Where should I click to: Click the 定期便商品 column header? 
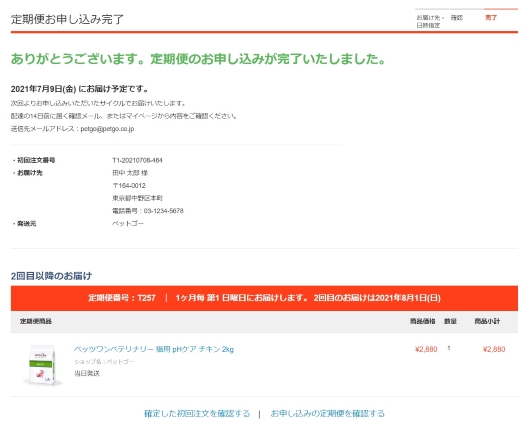[x=36, y=321]
